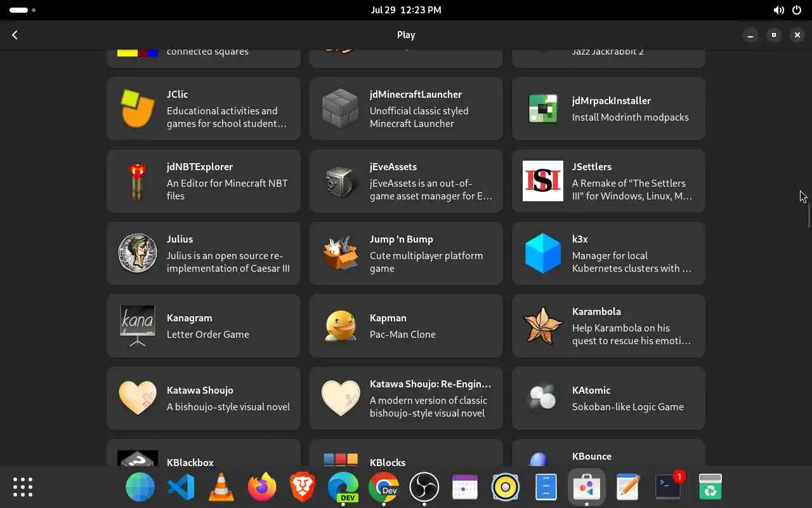
Task: Click the Julius title text
Action: pyautogui.click(x=180, y=239)
